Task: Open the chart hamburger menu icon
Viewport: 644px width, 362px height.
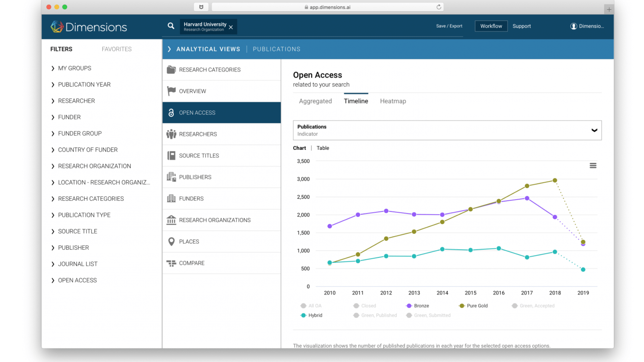Action: 593,166
